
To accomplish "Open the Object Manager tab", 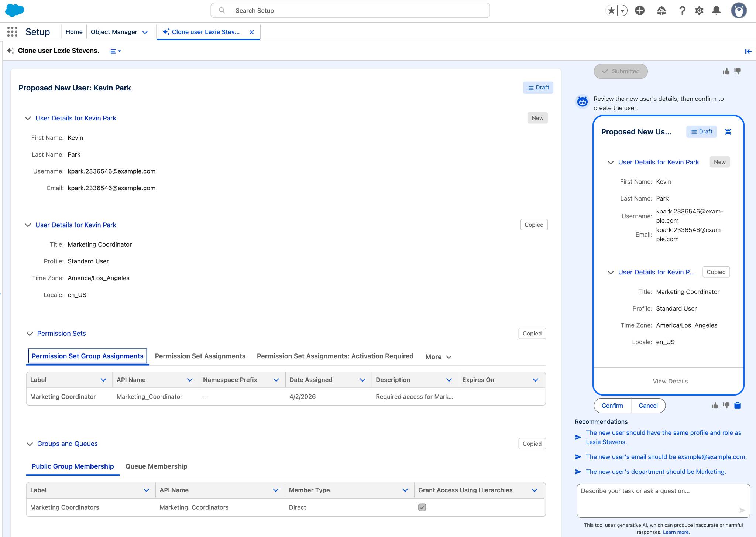I will [114, 32].
